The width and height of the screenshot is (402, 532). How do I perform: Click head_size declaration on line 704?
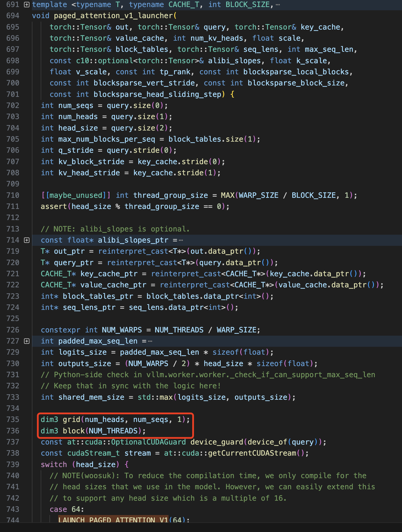78,128
